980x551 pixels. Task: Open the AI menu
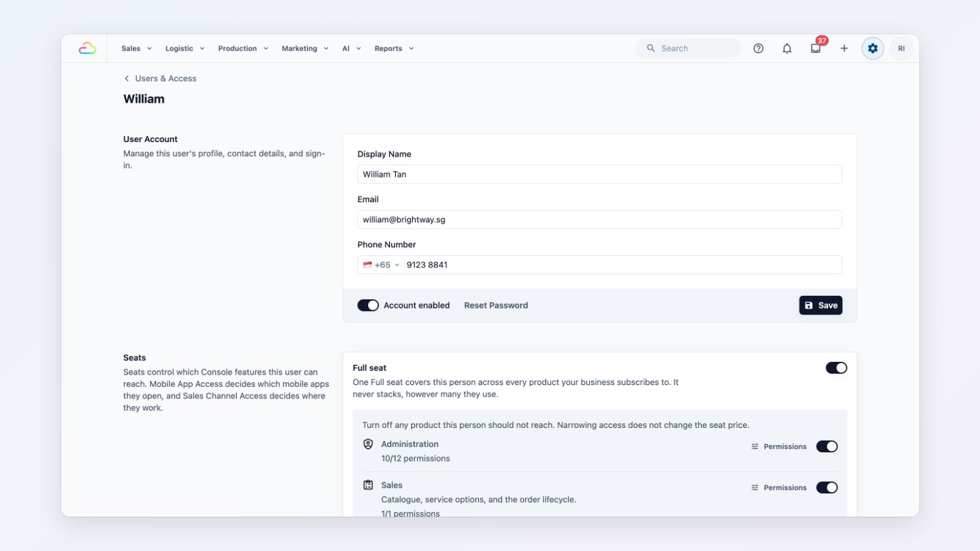click(x=352, y=48)
